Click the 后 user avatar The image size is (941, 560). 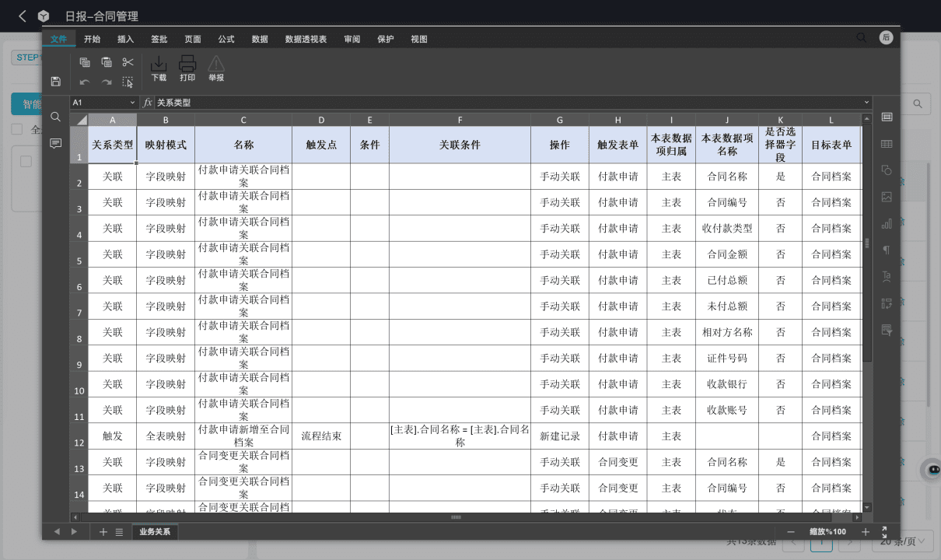(886, 37)
